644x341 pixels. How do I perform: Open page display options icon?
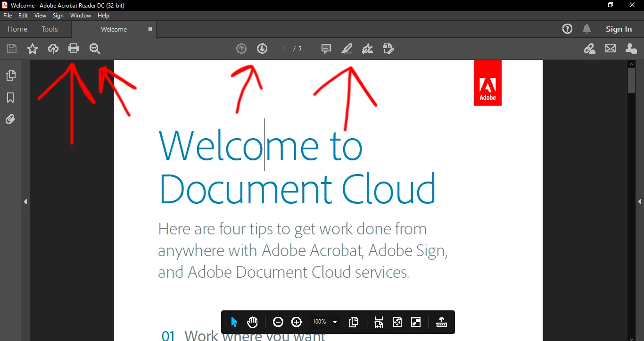pyautogui.click(x=354, y=322)
